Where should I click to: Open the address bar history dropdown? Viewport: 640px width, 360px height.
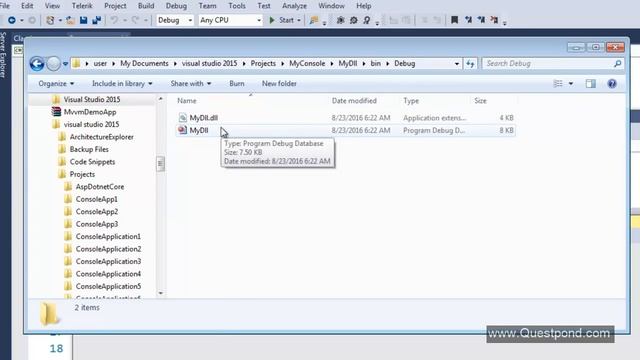456,64
